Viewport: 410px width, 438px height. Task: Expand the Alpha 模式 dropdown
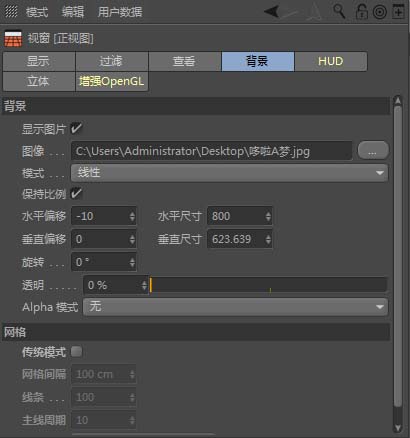coord(235,307)
